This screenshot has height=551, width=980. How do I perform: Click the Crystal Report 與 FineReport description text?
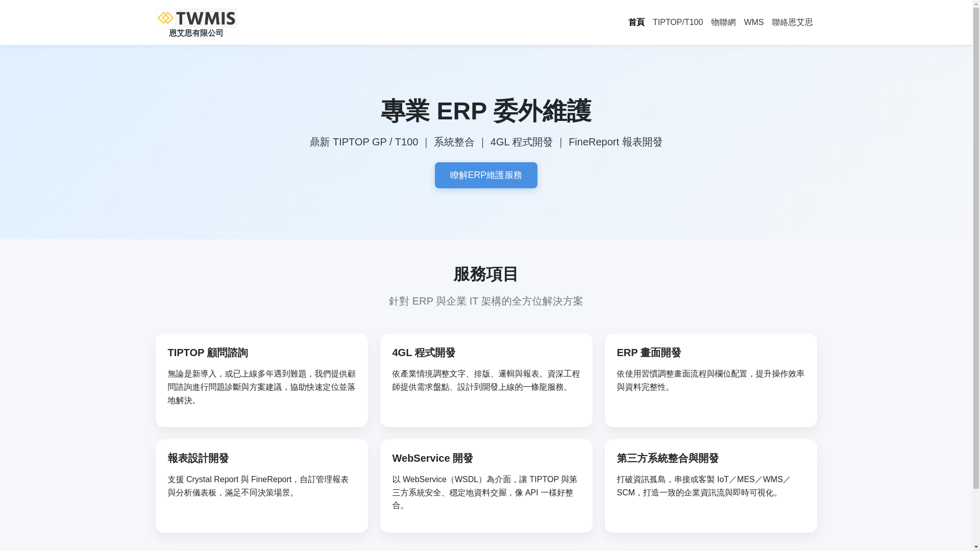258,486
